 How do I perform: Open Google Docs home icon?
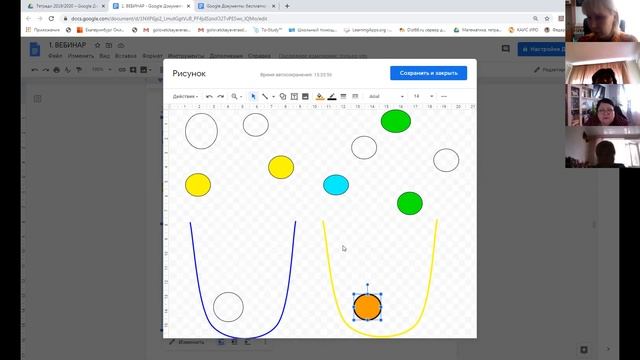coord(35,49)
